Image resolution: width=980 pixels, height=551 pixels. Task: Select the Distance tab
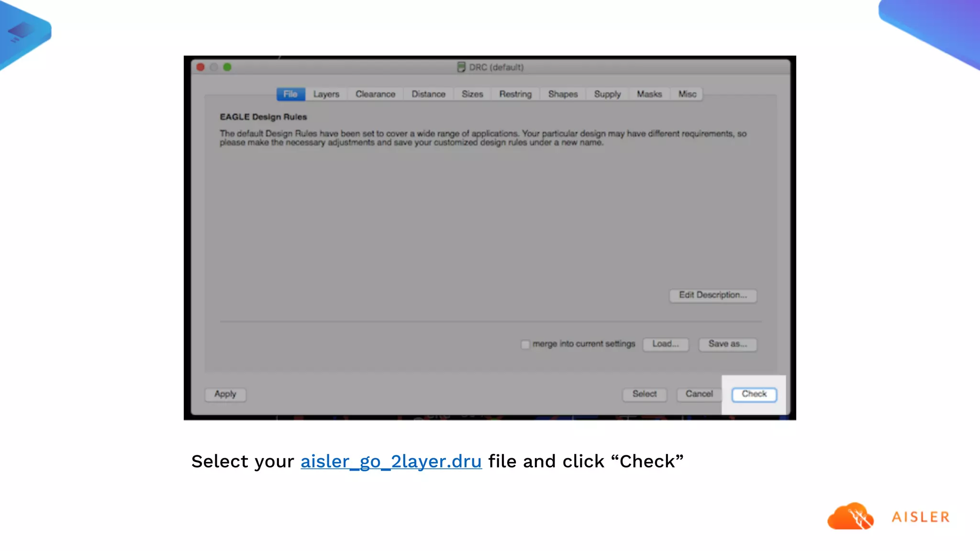[x=428, y=94]
